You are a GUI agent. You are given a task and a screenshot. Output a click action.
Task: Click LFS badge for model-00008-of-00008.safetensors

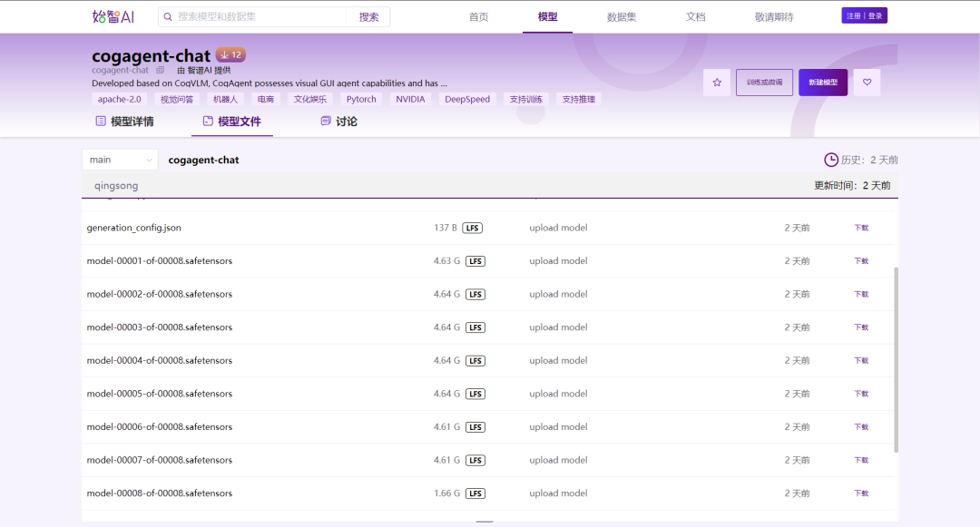coord(475,493)
